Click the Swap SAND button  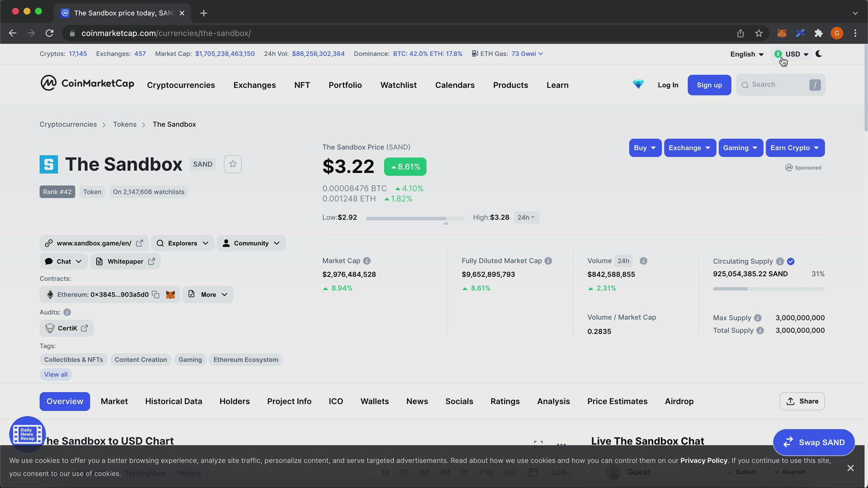pyautogui.click(x=814, y=442)
